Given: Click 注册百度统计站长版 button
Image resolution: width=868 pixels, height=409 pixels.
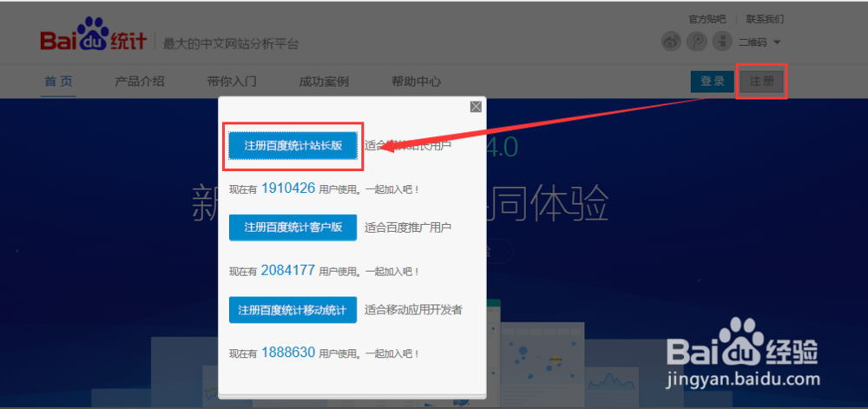Looking at the screenshot, I should tap(293, 146).
